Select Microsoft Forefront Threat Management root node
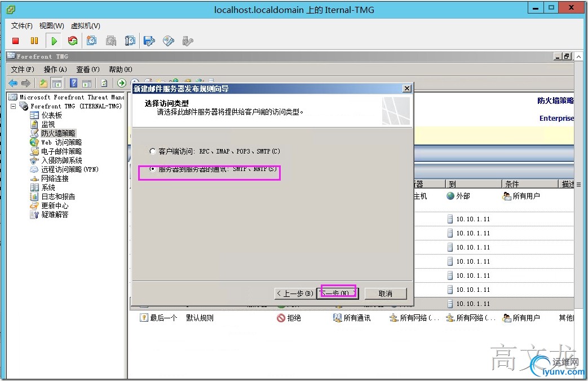The width and height of the screenshot is (588, 381). (x=72, y=97)
